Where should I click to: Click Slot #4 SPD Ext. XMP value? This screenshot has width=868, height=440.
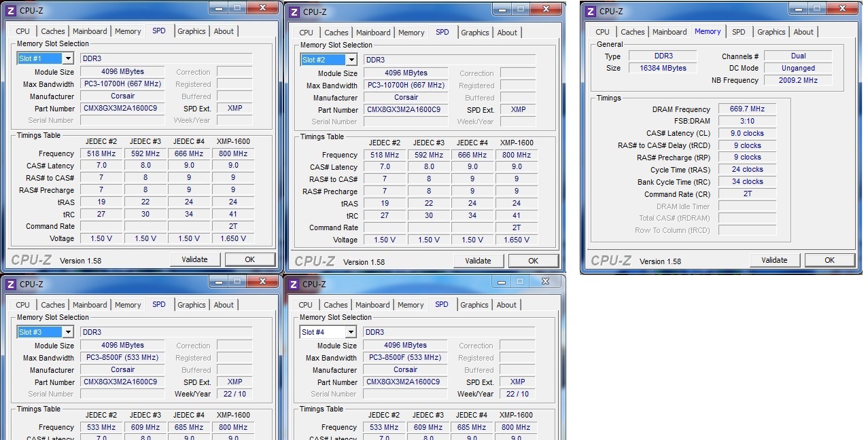click(x=517, y=382)
